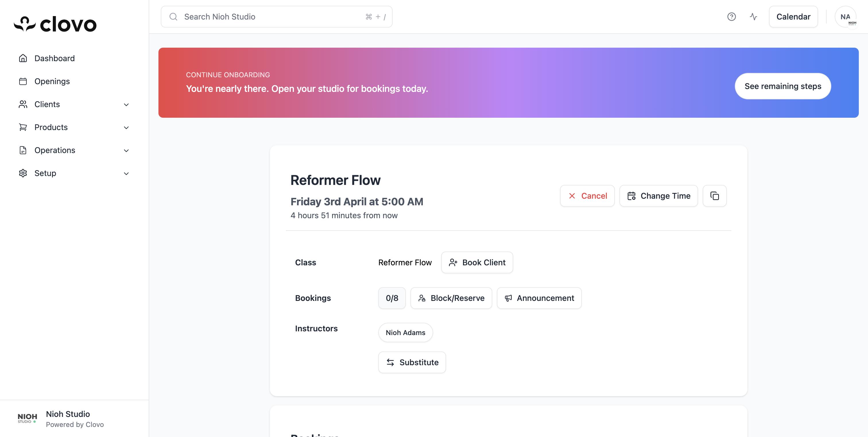Open the Calendar button

(x=793, y=17)
